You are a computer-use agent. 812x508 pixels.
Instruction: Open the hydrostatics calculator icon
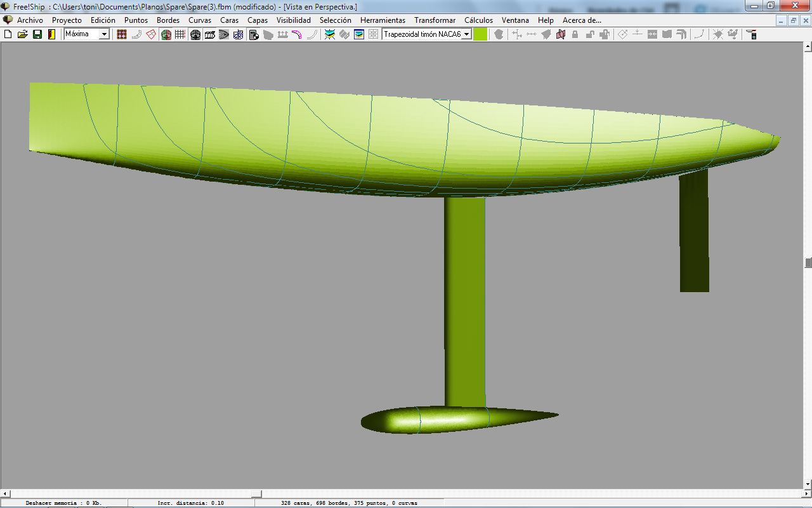point(254,34)
